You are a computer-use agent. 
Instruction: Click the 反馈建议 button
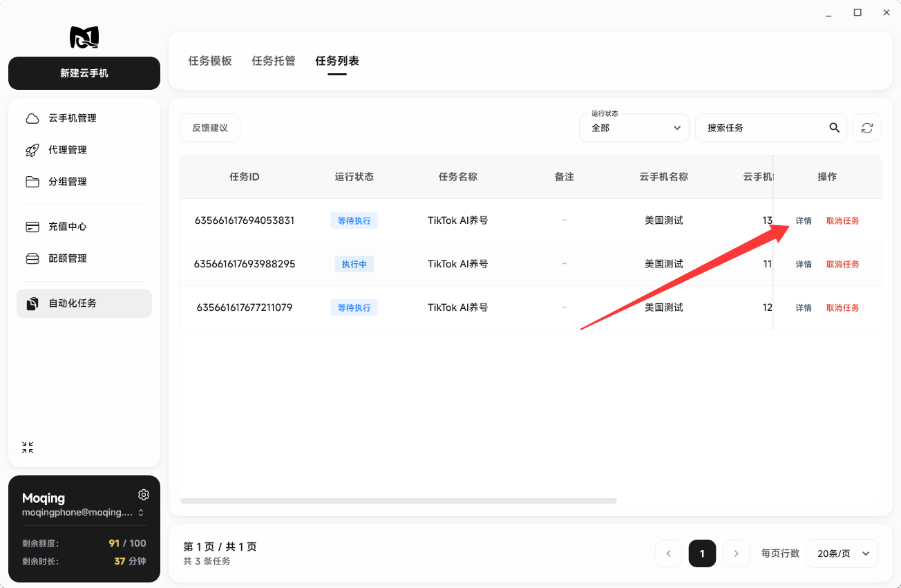pyautogui.click(x=210, y=128)
